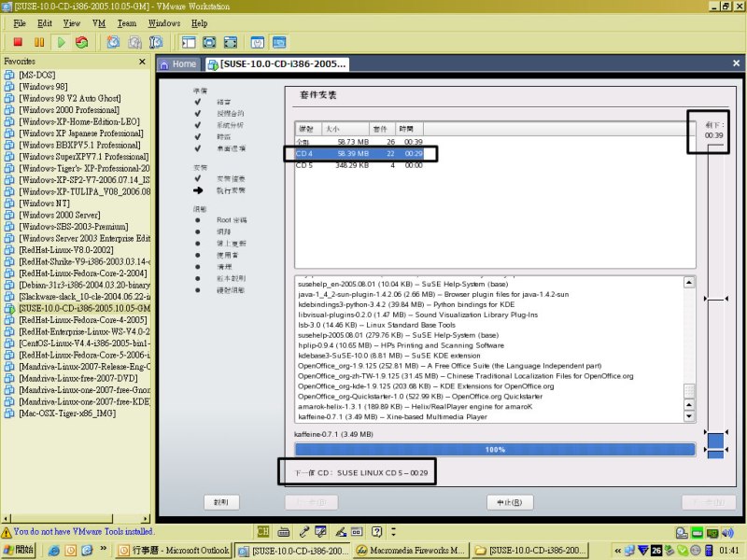Click the package log scrollbar down arrow
747x560 pixels.
[x=690, y=417]
